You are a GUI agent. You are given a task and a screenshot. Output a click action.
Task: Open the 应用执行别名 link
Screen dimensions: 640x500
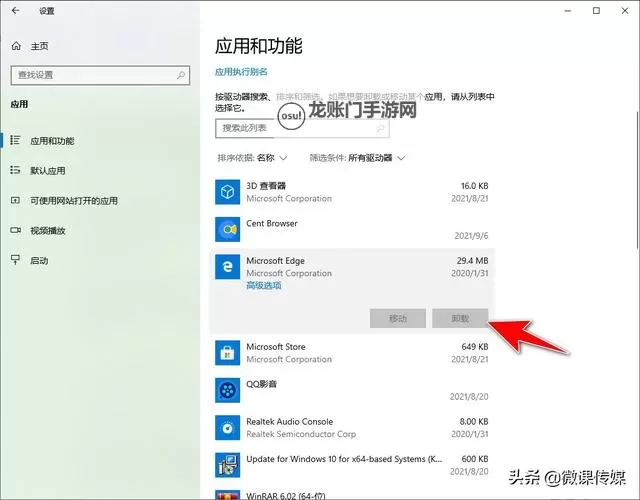241,72
